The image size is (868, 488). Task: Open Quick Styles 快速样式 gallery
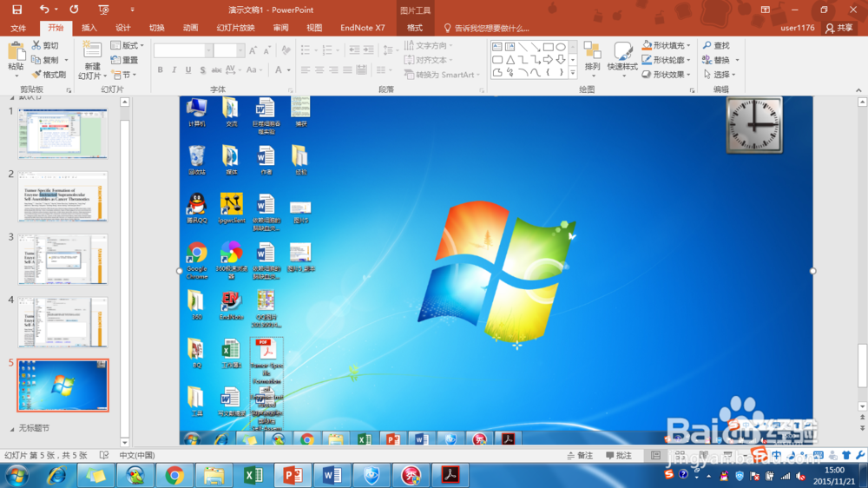point(622,58)
